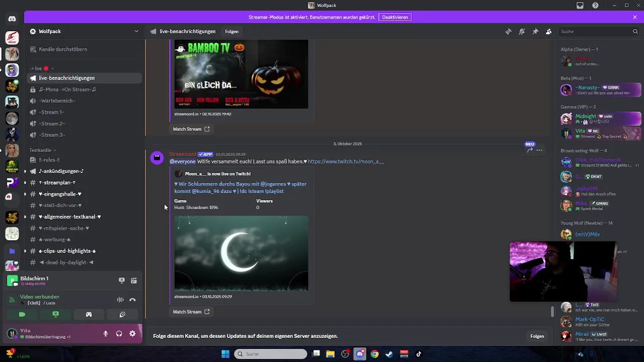The width and height of the screenshot is (644, 362).
Task: Open the crescent moon stream thumbnail
Action: 241,253
